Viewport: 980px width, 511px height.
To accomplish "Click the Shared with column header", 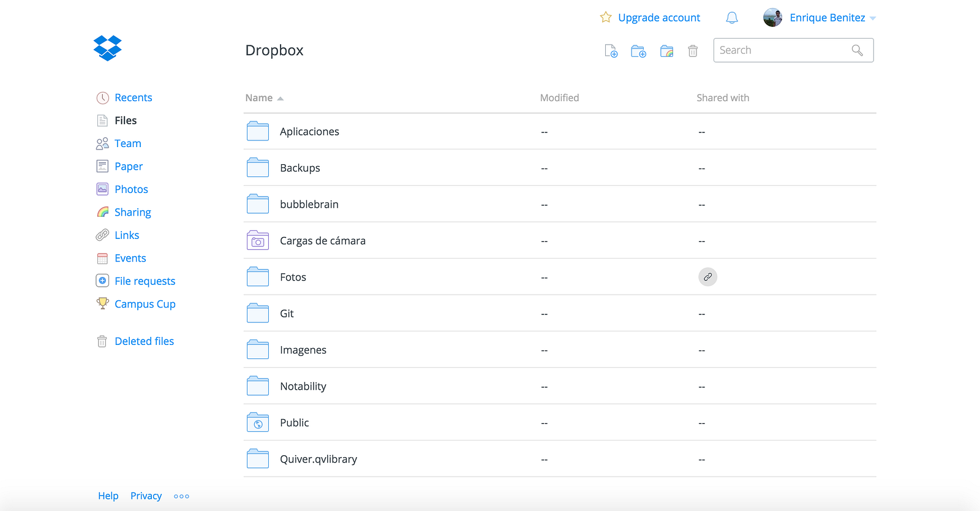I will tap(723, 98).
